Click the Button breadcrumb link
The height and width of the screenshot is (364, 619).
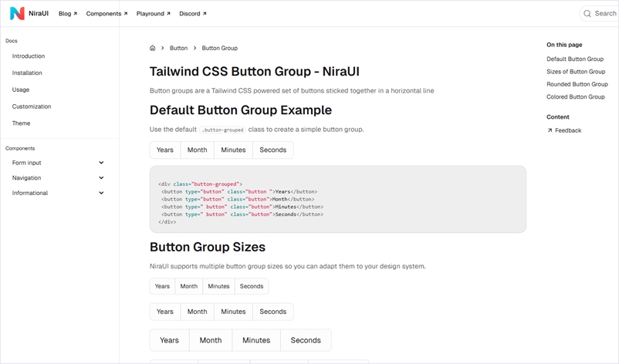178,48
